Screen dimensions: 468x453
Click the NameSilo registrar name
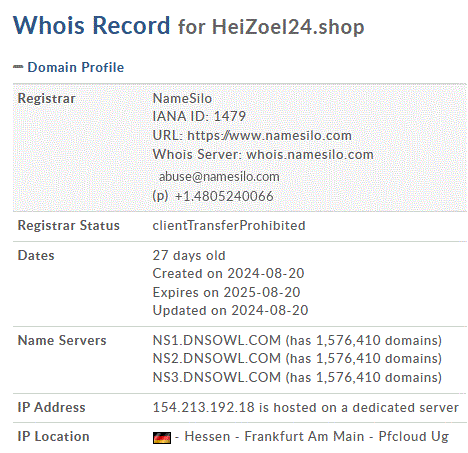(182, 98)
